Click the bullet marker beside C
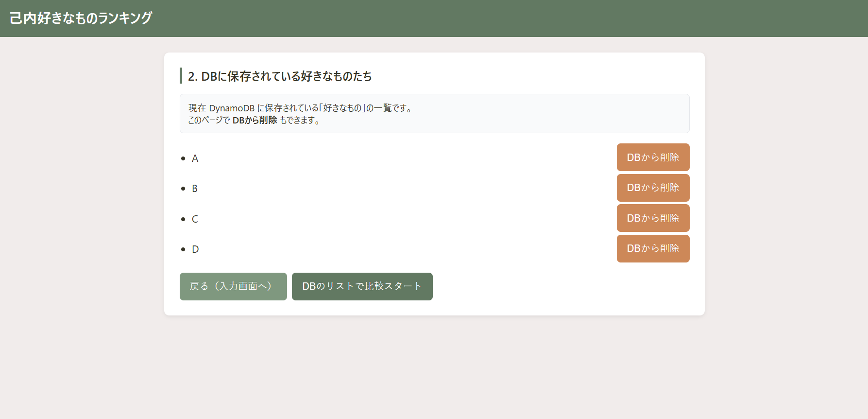 tap(183, 219)
